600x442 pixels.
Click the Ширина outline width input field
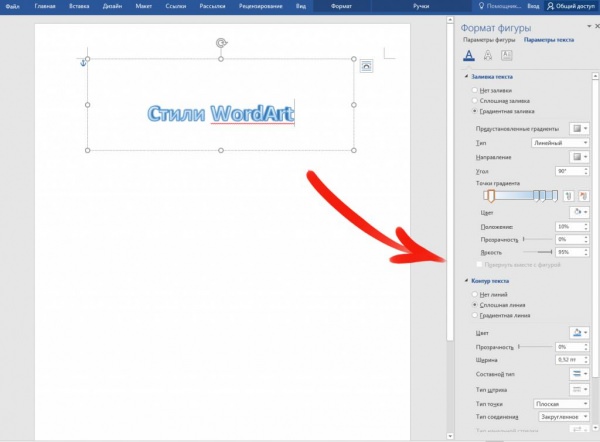pos(572,360)
